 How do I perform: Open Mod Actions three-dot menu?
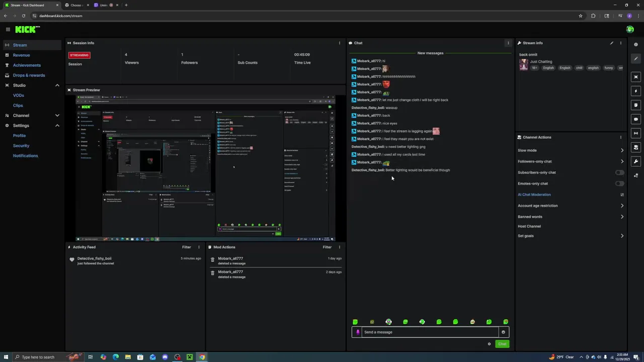[340, 247]
